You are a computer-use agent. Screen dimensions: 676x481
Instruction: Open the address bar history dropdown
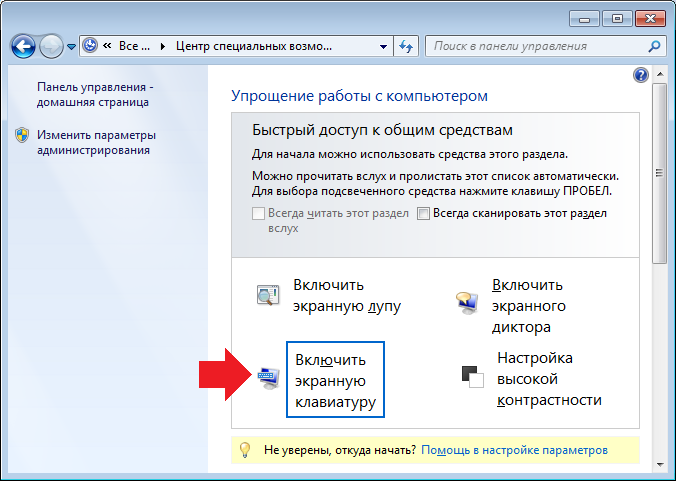coord(383,47)
